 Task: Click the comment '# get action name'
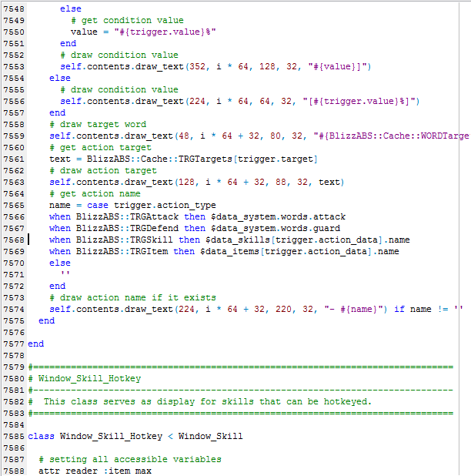tap(95, 193)
